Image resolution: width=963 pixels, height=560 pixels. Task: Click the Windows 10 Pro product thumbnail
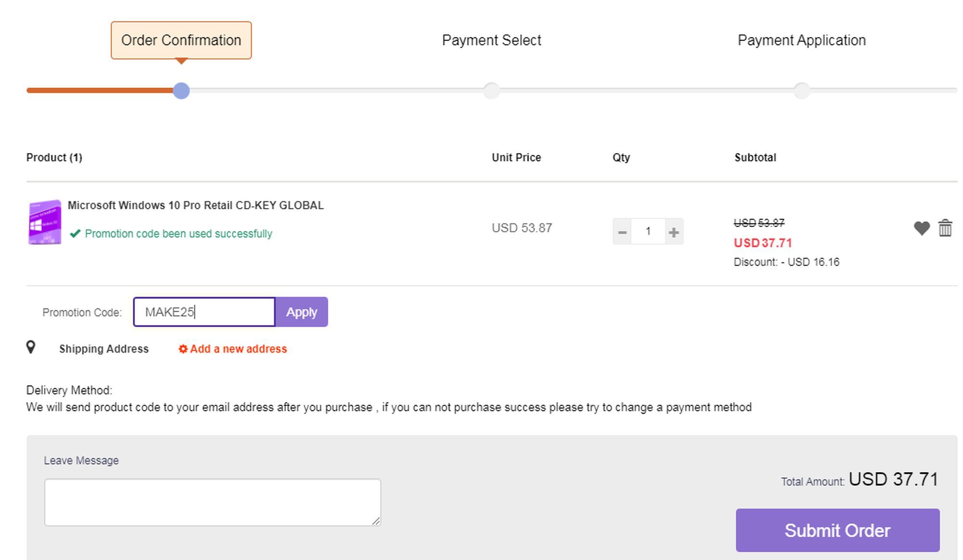tap(45, 222)
